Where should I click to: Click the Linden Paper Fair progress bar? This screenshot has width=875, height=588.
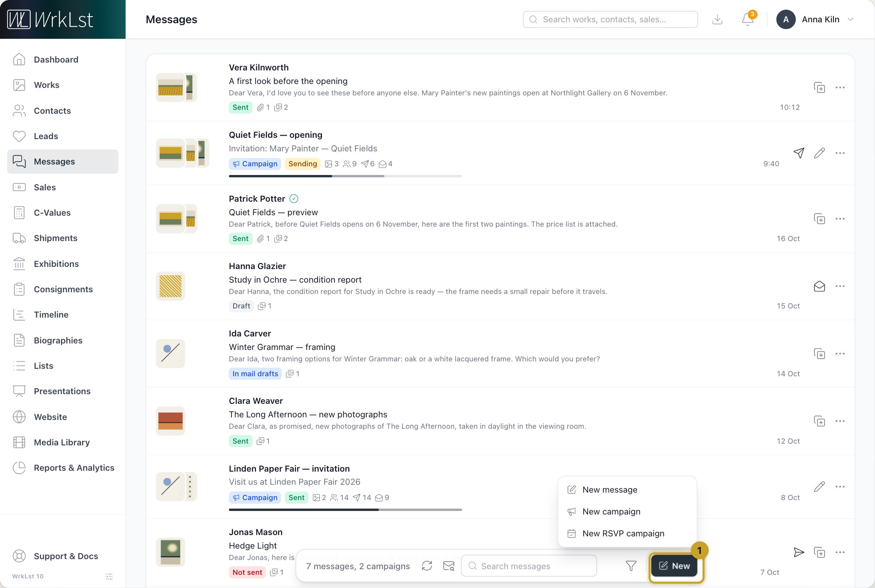[345, 510]
